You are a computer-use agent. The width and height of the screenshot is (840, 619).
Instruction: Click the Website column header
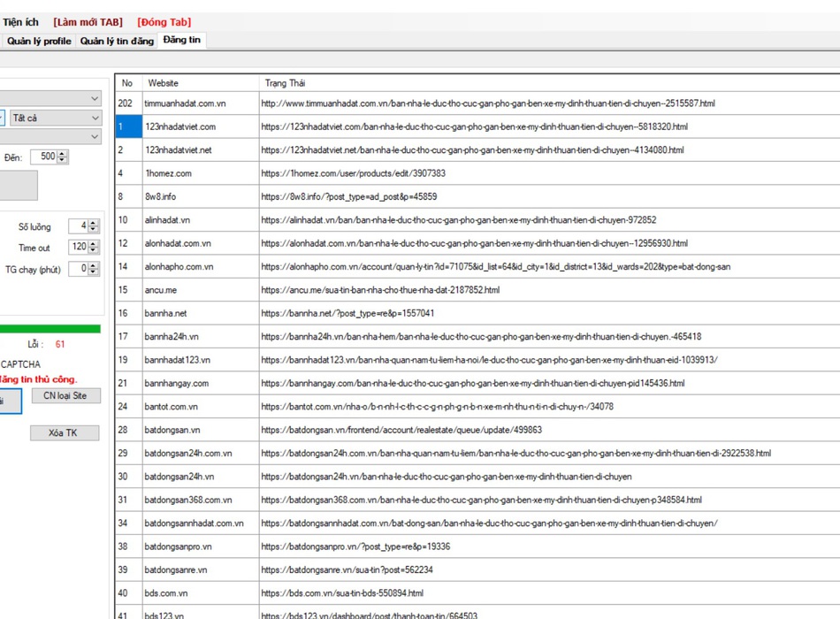tap(163, 83)
